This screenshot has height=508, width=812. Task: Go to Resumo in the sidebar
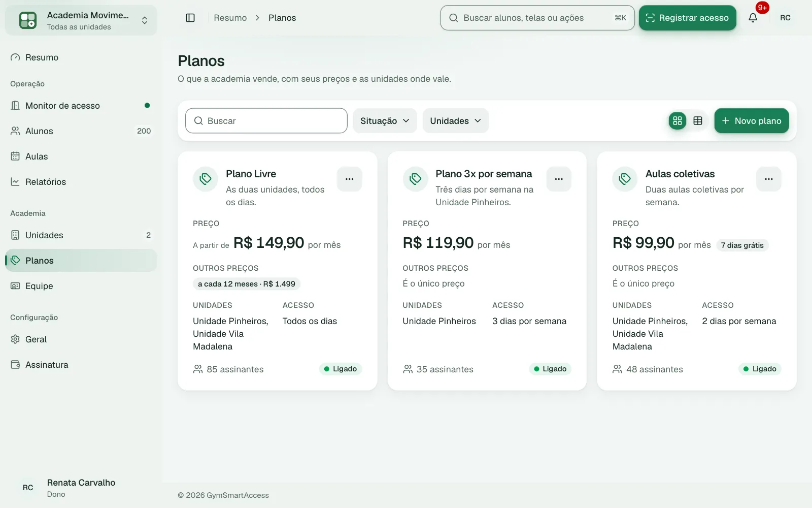point(81,57)
